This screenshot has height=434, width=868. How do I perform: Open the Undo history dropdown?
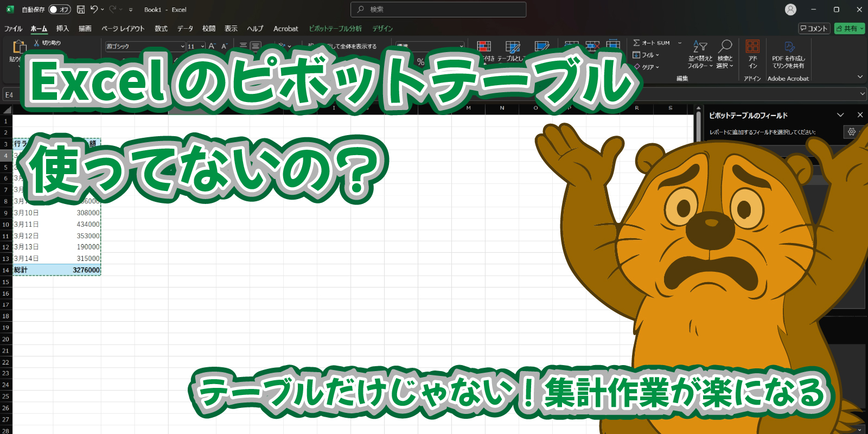click(103, 9)
